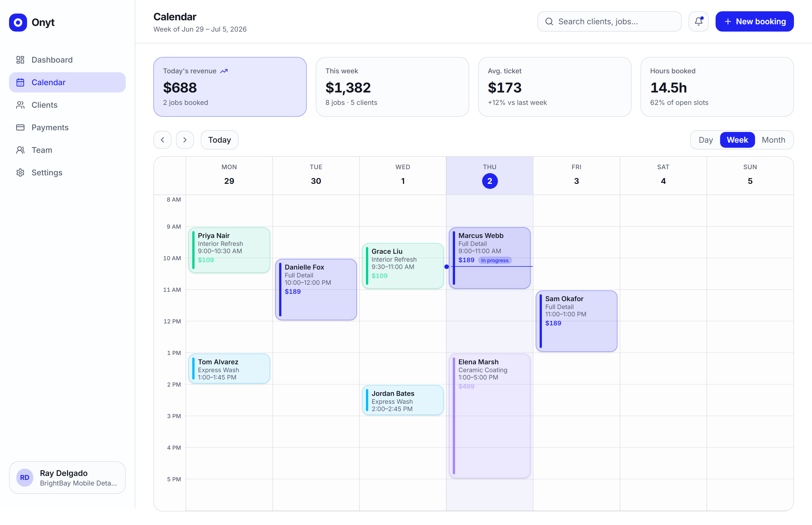Click the 8 AM time label
This screenshot has width=812, height=525.
(173, 199)
